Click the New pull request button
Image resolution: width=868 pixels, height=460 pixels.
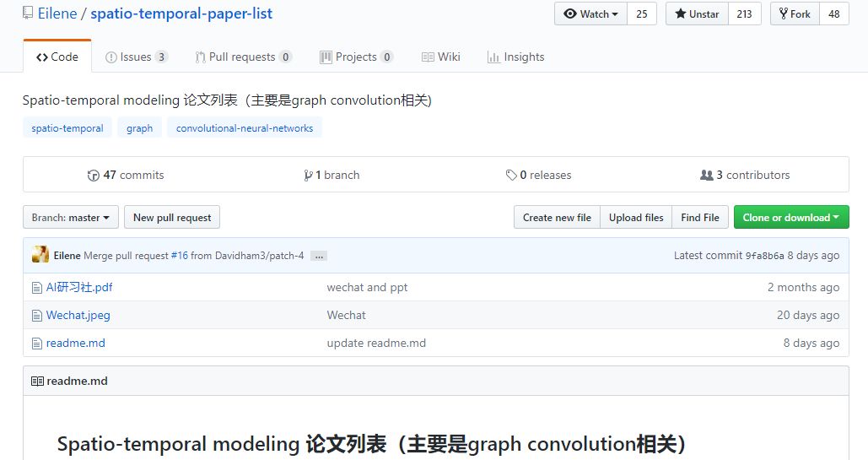[x=172, y=217]
